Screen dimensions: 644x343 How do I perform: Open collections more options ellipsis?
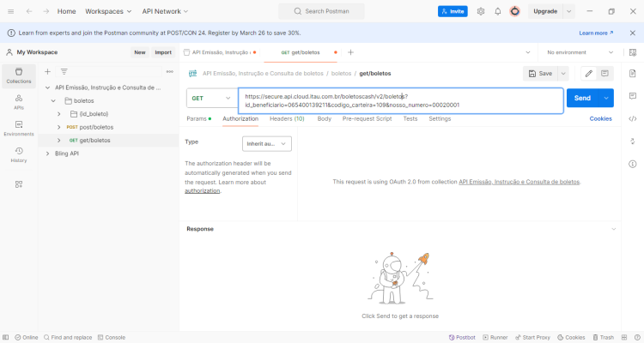(170, 72)
